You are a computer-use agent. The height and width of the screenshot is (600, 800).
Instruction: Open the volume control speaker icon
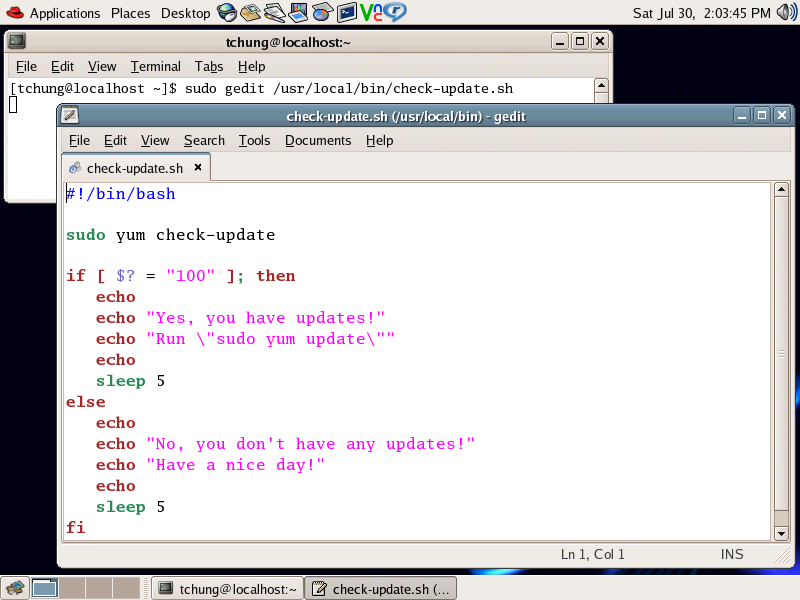[786, 12]
